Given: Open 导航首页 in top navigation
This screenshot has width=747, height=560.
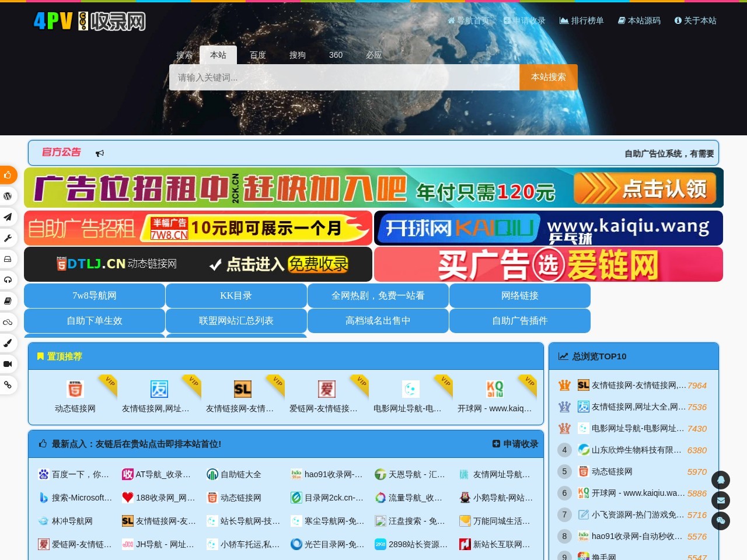Looking at the screenshot, I should pyautogui.click(x=468, y=20).
